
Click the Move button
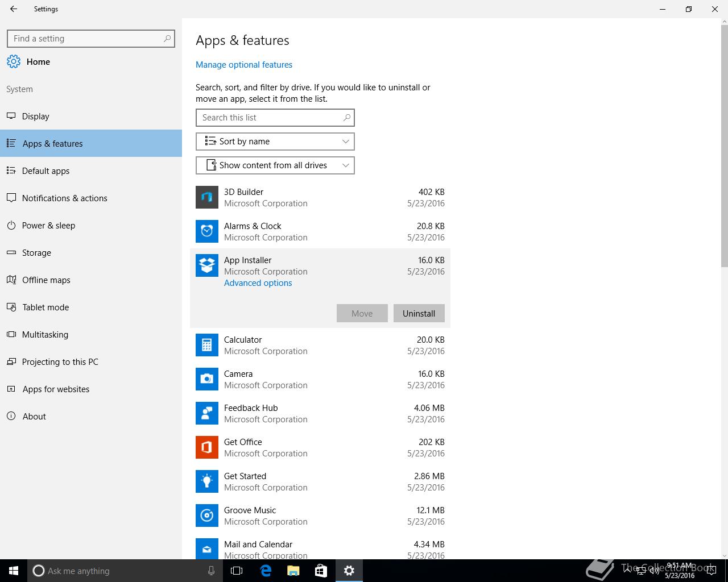(x=362, y=313)
